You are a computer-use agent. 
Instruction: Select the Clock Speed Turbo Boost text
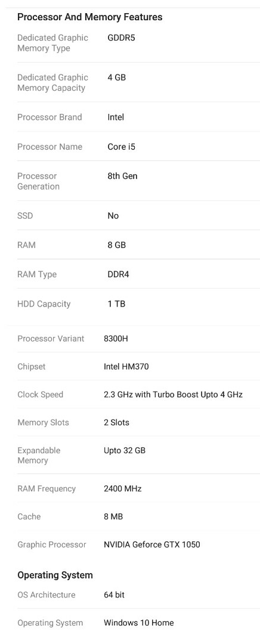pyautogui.click(x=173, y=394)
